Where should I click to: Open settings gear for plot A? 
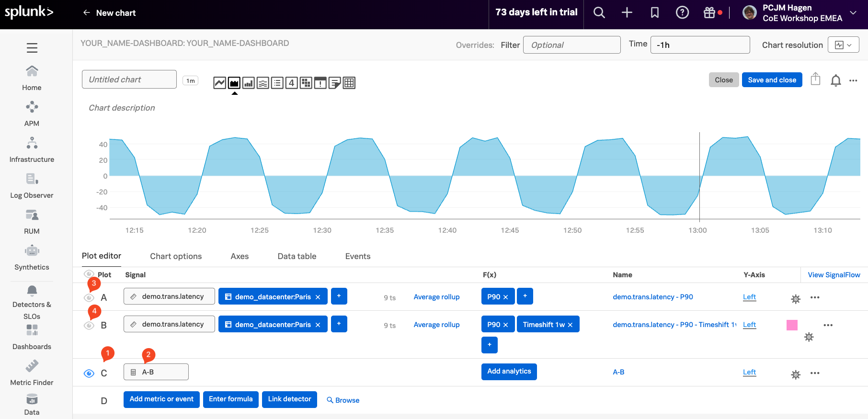point(795,299)
